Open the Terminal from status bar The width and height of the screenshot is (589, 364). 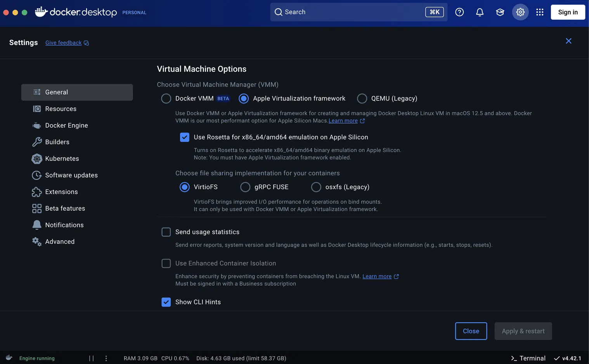528,358
